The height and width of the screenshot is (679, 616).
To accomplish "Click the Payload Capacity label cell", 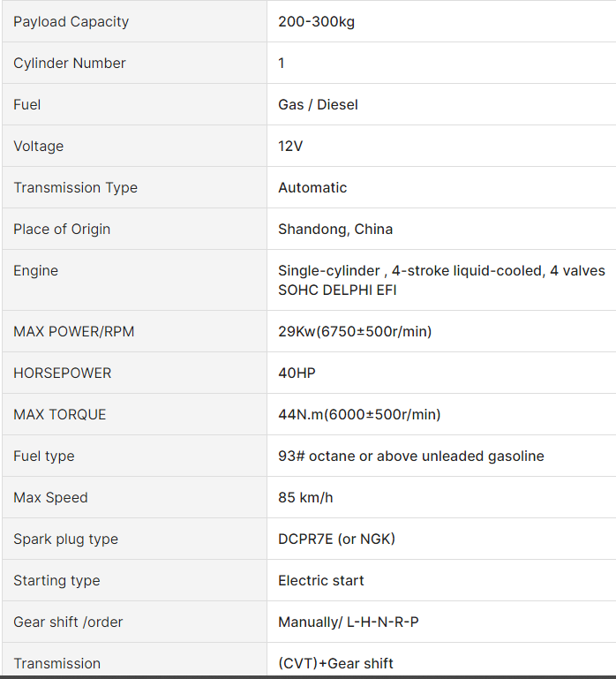I will [71, 21].
